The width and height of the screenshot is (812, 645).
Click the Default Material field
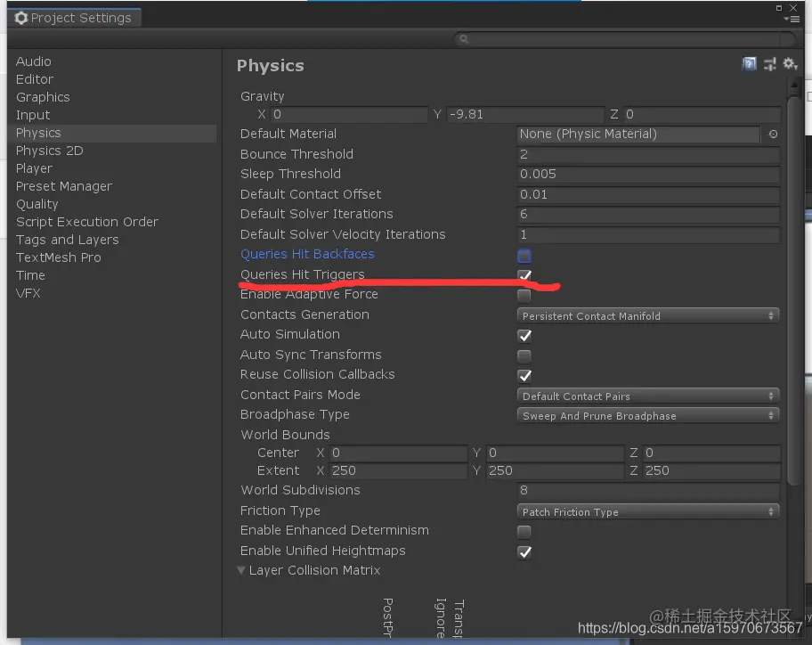(x=638, y=135)
